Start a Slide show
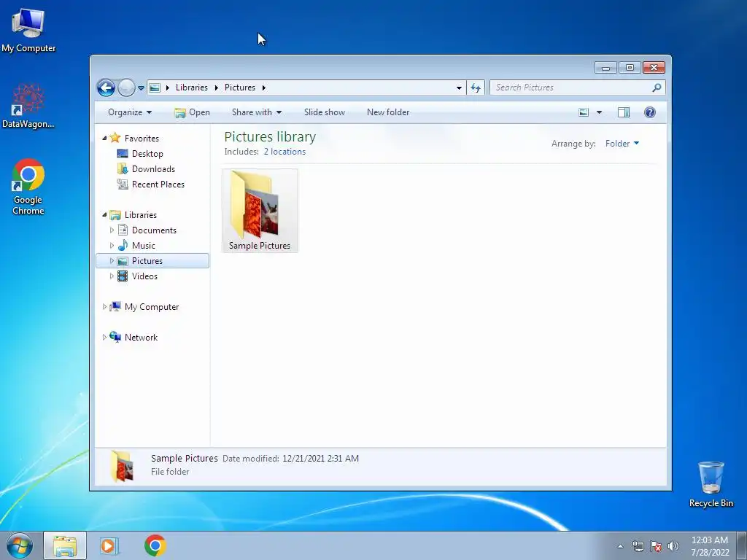The height and width of the screenshot is (560, 747). point(325,112)
